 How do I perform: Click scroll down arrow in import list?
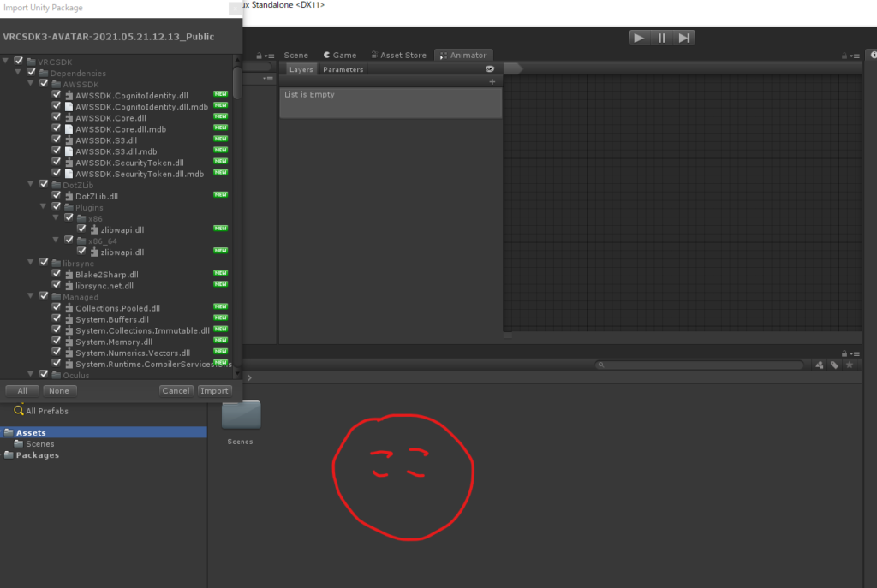click(237, 374)
